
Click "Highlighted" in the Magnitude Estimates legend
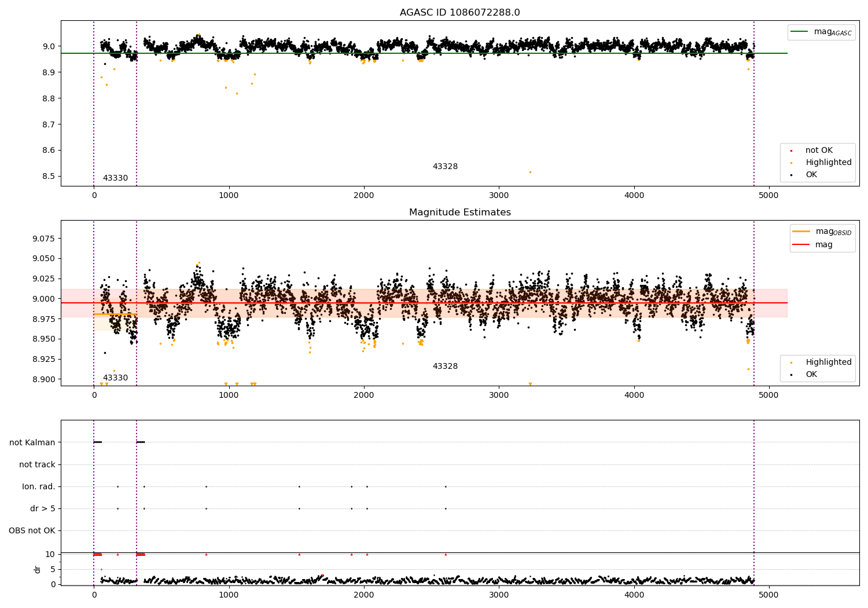tap(829, 362)
